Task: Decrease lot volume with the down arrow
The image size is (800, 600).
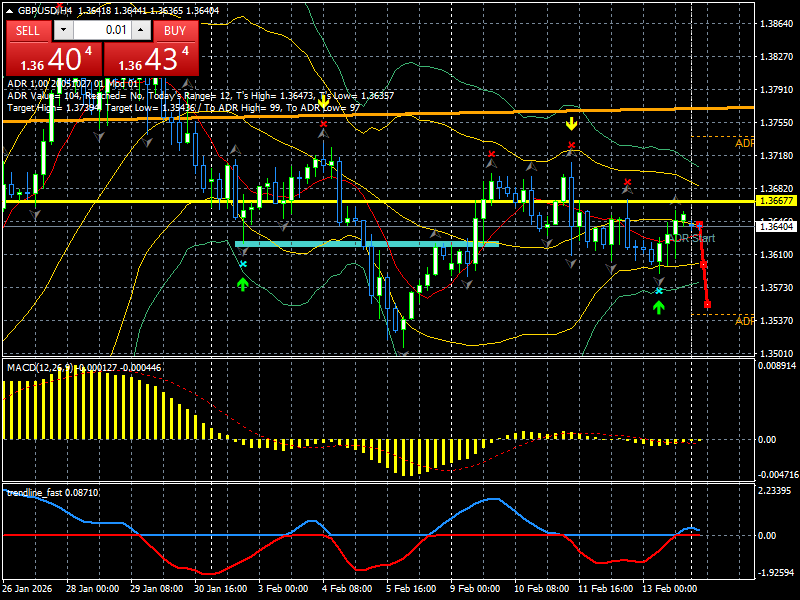Action: coord(63,30)
